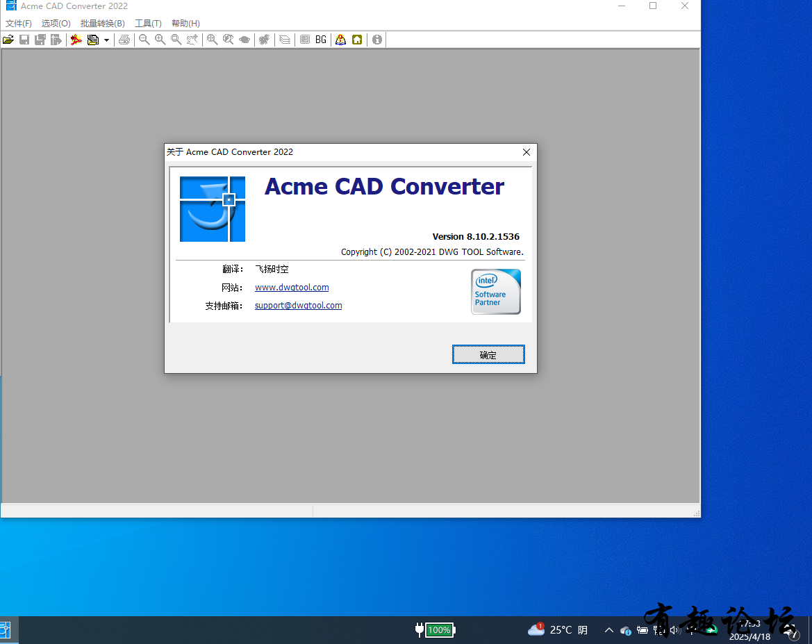Click the yellow batch convert documents icon
Viewport: 812px width, 644px height.
coord(92,40)
